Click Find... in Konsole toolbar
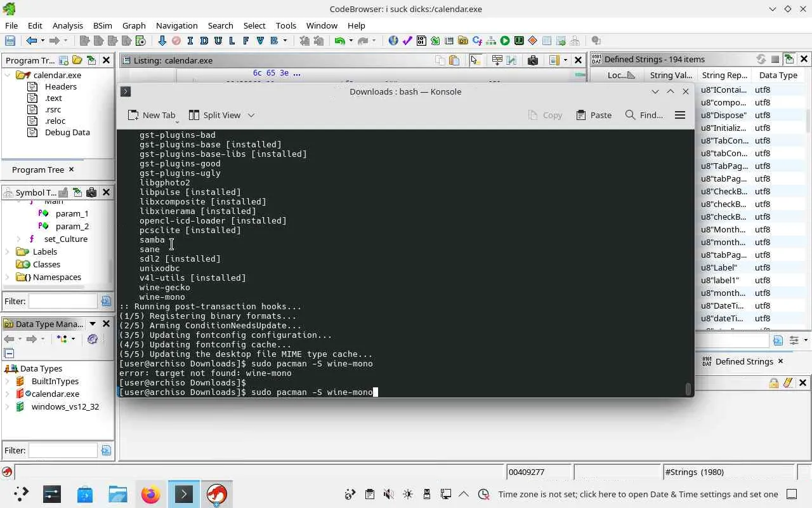Viewport: 812px width, 508px height. [x=644, y=115]
